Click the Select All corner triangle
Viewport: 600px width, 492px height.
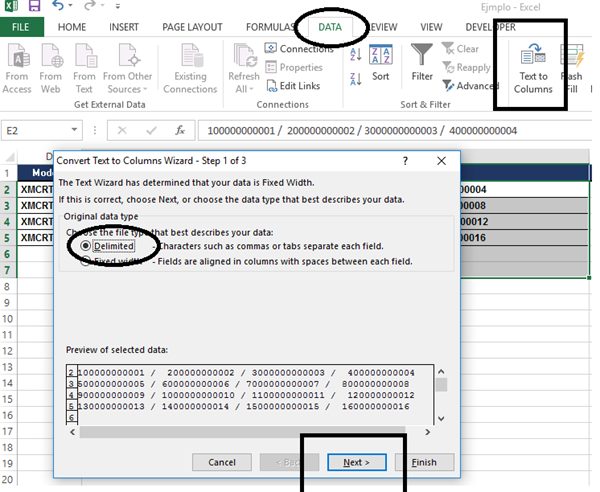pos(9,157)
